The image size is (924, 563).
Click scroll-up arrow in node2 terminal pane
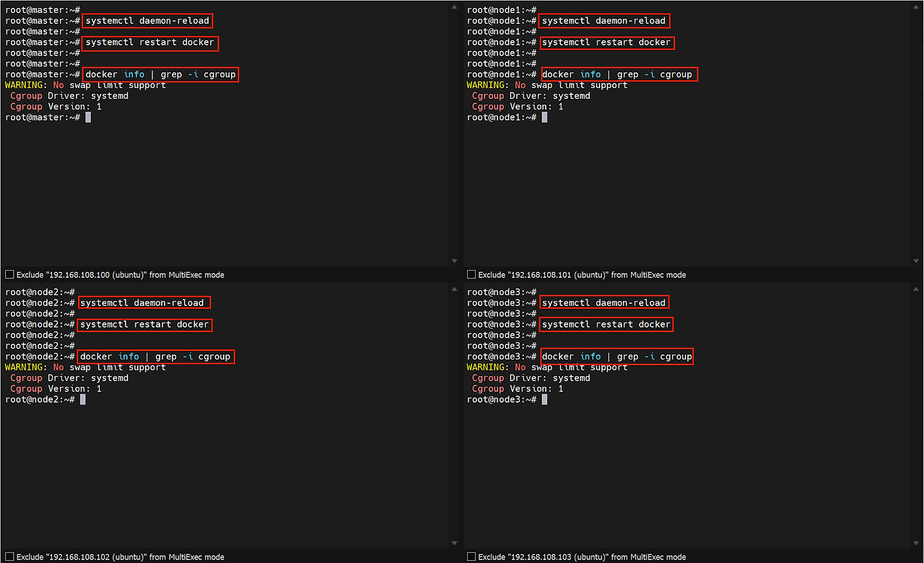tap(454, 290)
